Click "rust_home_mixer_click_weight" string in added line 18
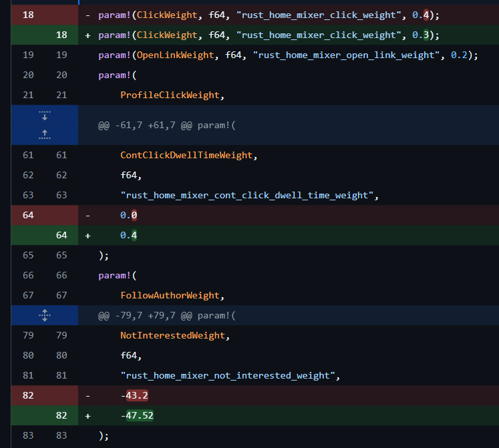The image size is (499, 448). tap(319, 35)
